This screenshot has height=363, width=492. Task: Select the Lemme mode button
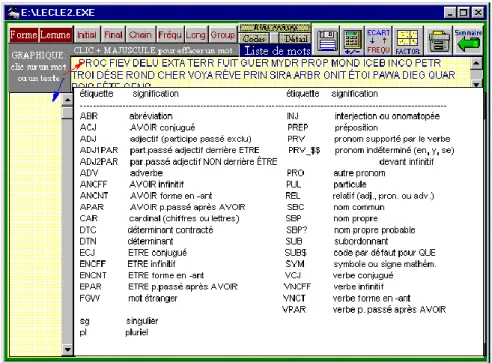[x=55, y=35]
